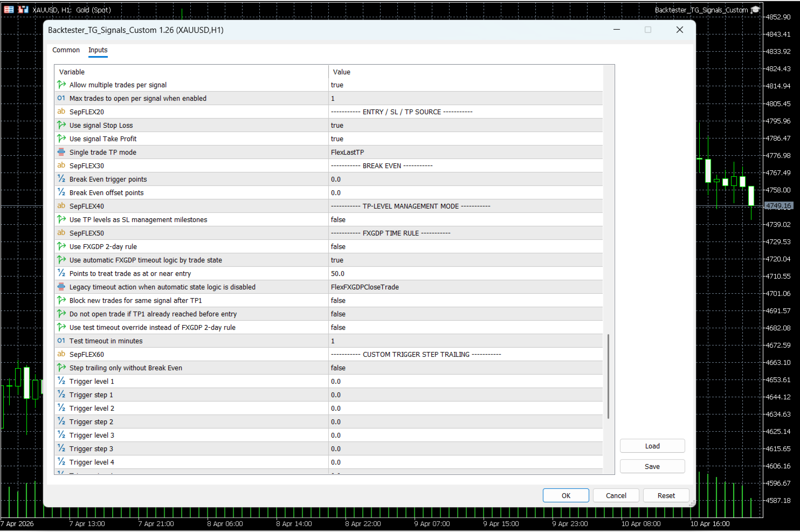Click the boolean icon for Use signal Take Profit
The image size is (800, 532).
[61, 139]
